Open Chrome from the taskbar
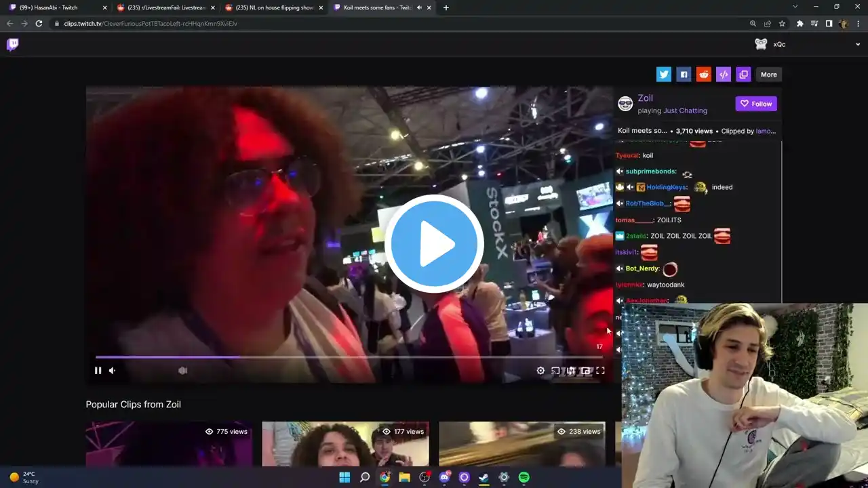Image resolution: width=868 pixels, height=488 pixels. [x=384, y=477]
